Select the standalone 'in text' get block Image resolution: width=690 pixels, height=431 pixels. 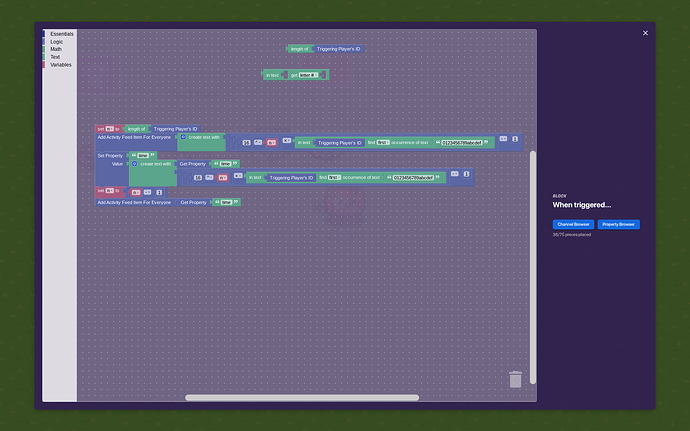272,75
